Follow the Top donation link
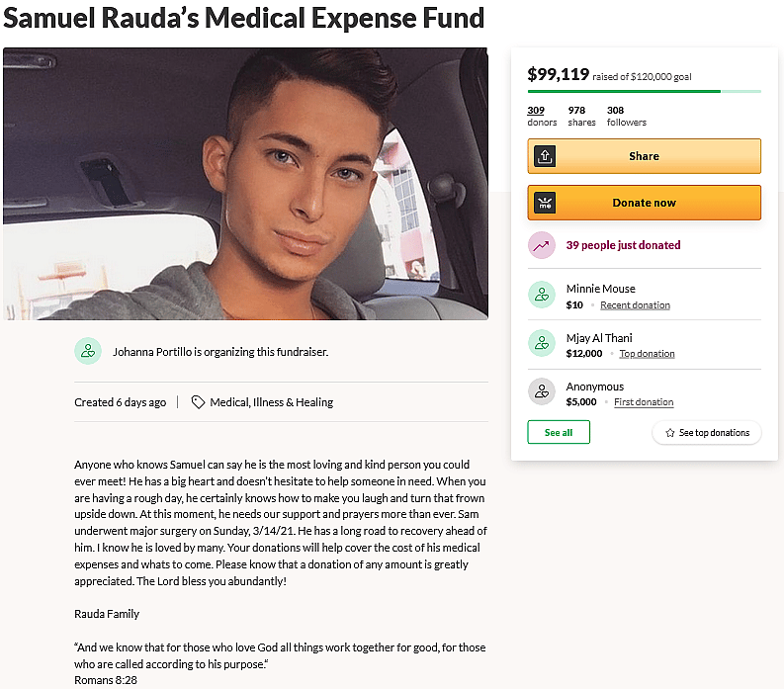Image resolution: width=784 pixels, height=689 pixels. (647, 354)
